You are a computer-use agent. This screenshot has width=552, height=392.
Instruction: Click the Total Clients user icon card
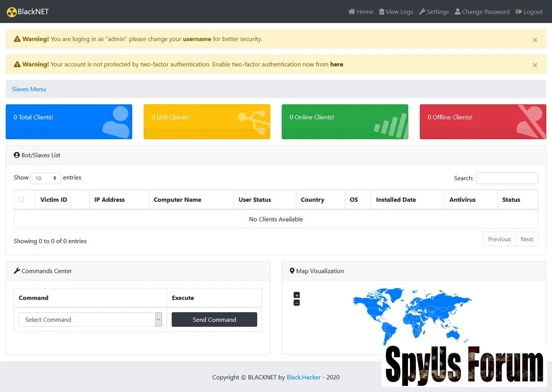(x=116, y=122)
